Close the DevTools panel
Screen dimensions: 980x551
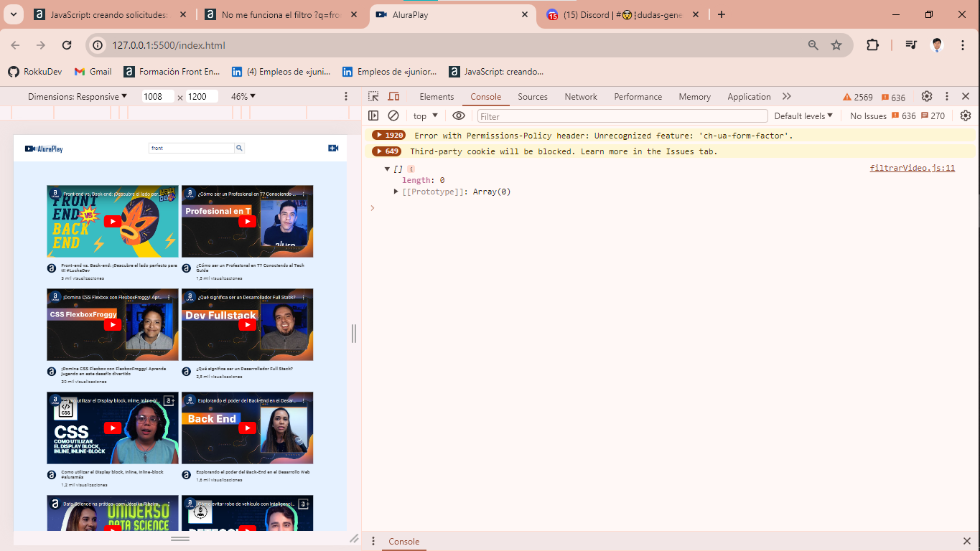[966, 96]
